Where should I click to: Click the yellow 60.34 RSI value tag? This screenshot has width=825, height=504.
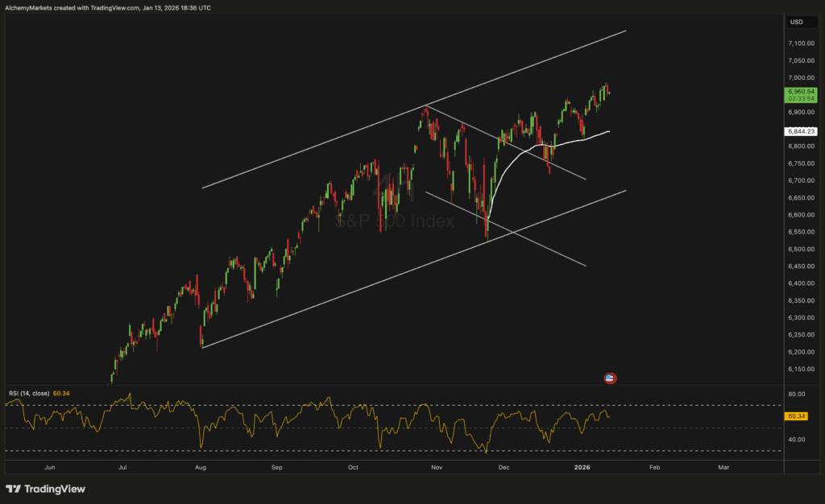[795, 416]
